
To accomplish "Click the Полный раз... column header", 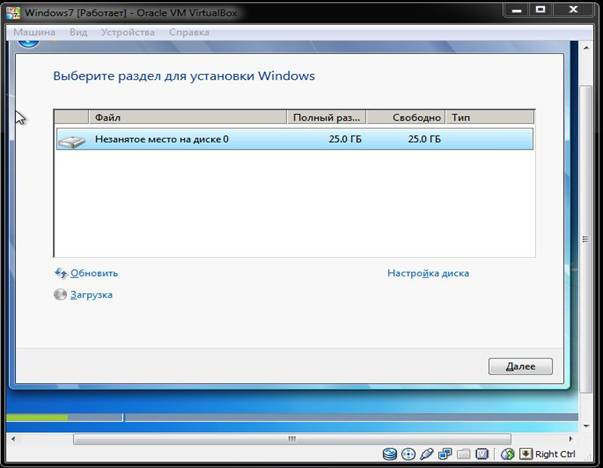I will point(326,117).
